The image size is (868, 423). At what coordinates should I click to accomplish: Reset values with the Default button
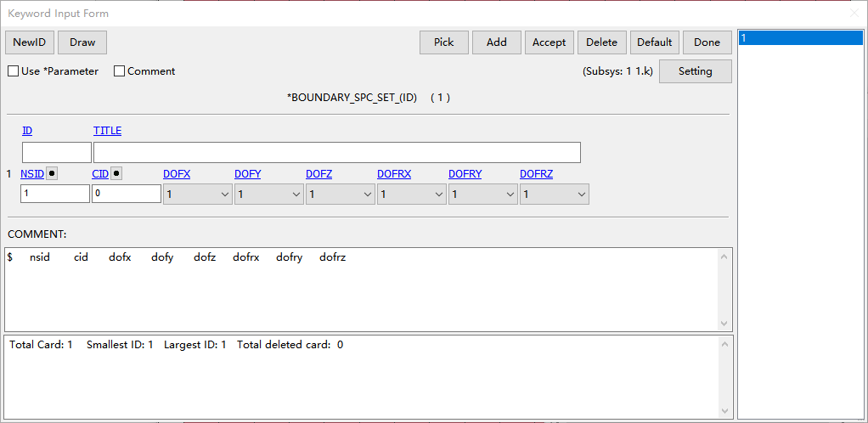[654, 42]
